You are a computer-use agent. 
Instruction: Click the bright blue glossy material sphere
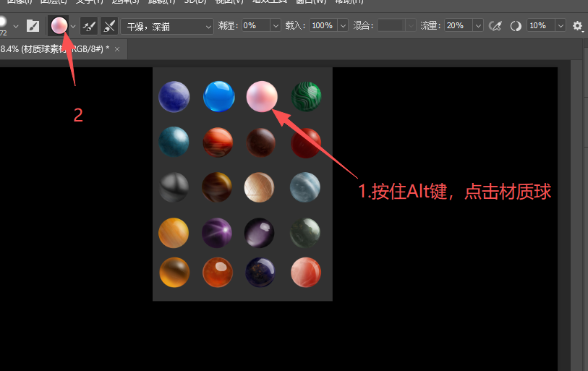click(x=219, y=96)
